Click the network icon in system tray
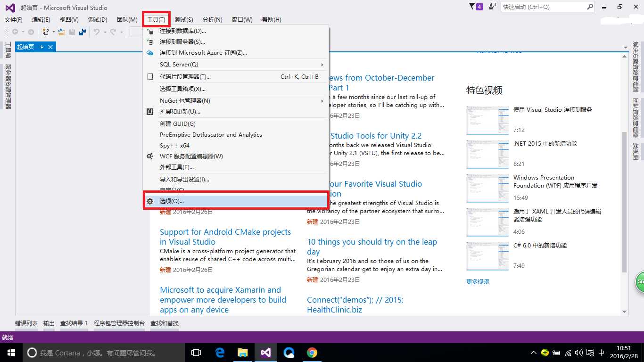This screenshot has width=644, height=362. [568, 353]
